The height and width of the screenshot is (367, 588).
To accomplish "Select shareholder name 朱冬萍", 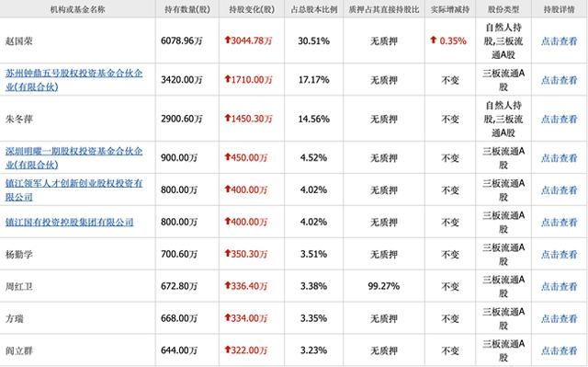I will pos(19,119).
